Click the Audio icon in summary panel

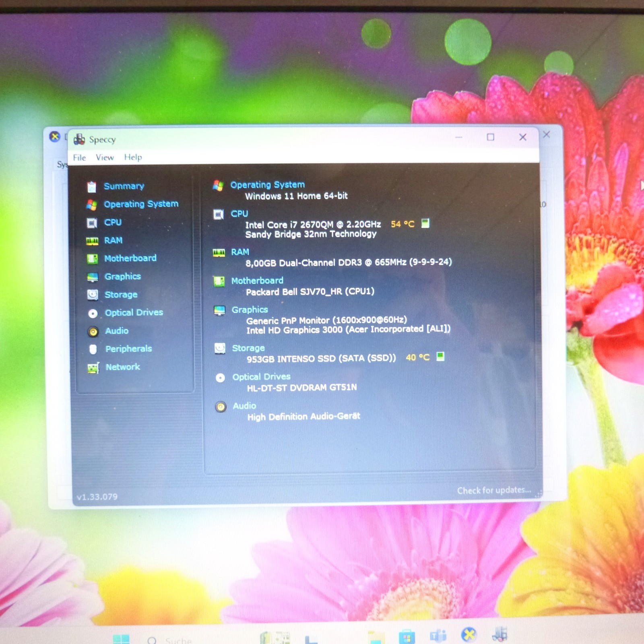click(221, 407)
